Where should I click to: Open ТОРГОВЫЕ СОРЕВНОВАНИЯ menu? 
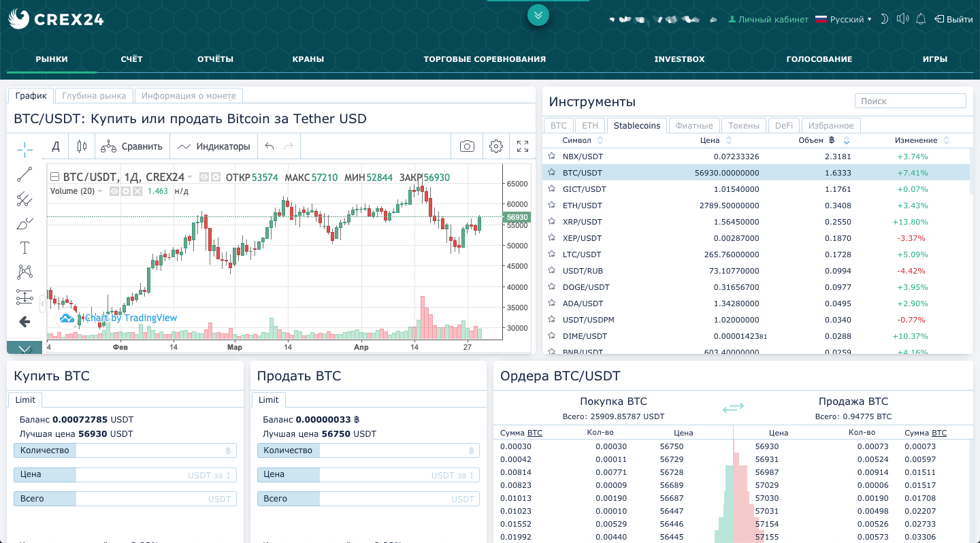tap(485, 59)
